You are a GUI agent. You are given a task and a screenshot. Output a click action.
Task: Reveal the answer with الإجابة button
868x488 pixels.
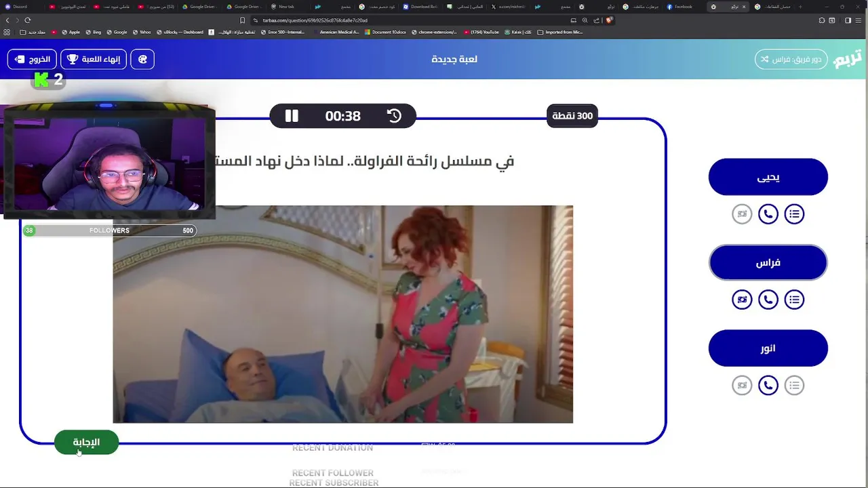coord(86,443)
